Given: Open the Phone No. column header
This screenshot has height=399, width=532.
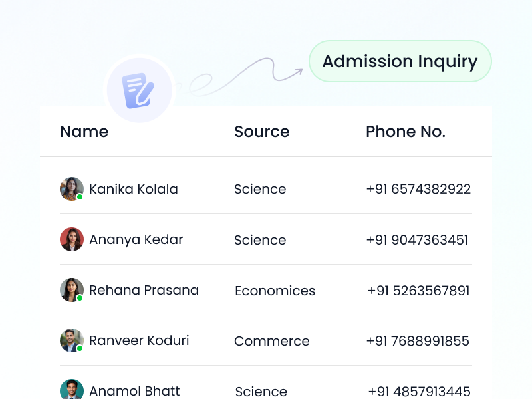Looking at the screenshot, I should (406, 132).
